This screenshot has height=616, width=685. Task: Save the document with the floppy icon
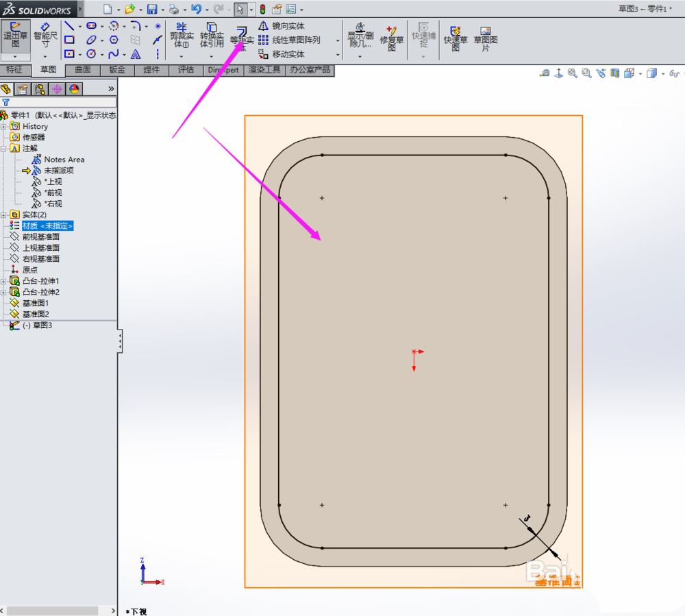pos(152,9)
